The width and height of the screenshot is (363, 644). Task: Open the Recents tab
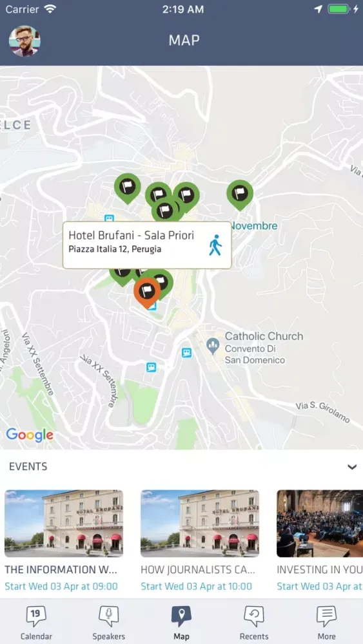(253, 623)
